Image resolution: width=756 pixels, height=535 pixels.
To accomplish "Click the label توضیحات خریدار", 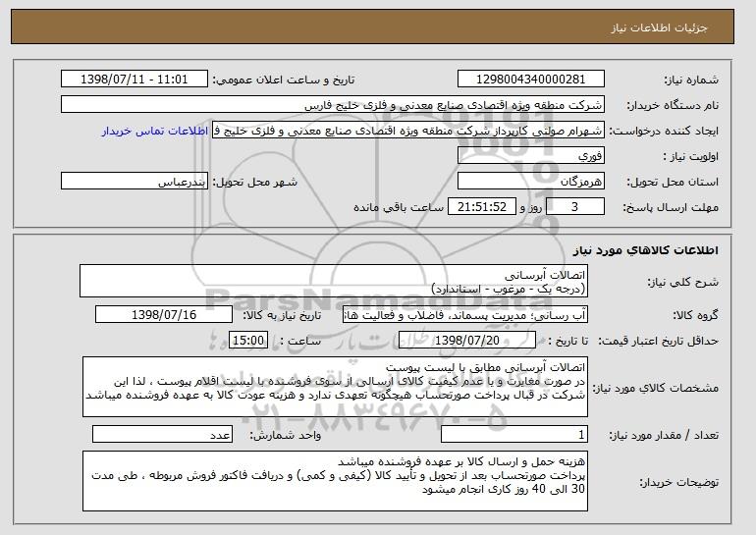I will 678,482.
